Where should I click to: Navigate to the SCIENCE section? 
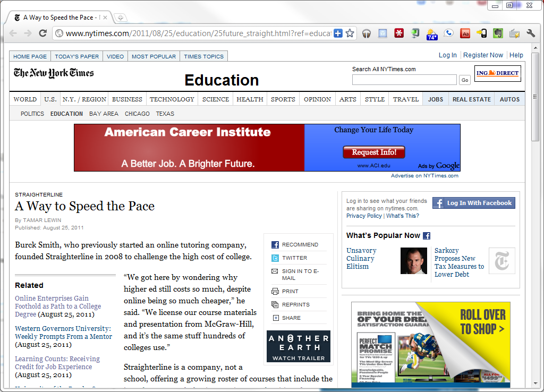coord(216,99)
